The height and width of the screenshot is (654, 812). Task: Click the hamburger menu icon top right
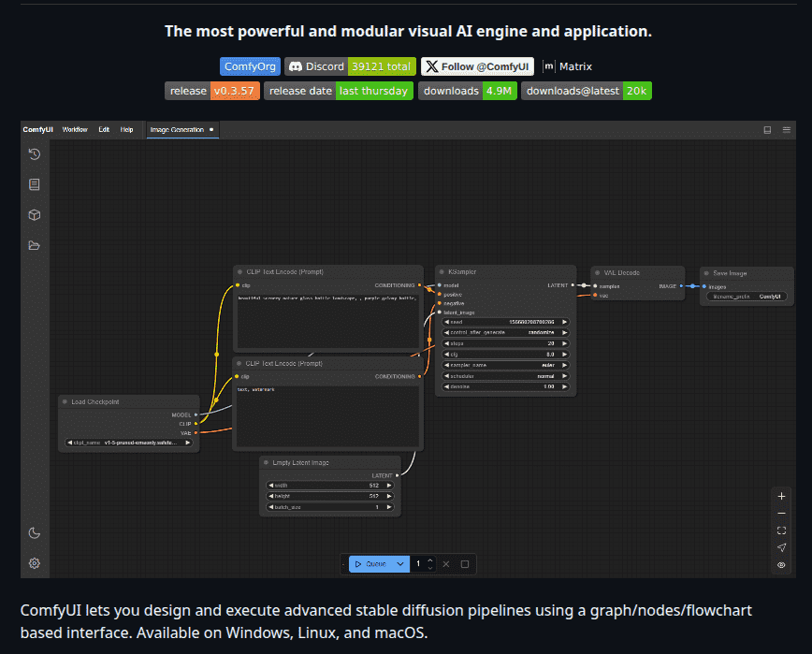(786, 130)
